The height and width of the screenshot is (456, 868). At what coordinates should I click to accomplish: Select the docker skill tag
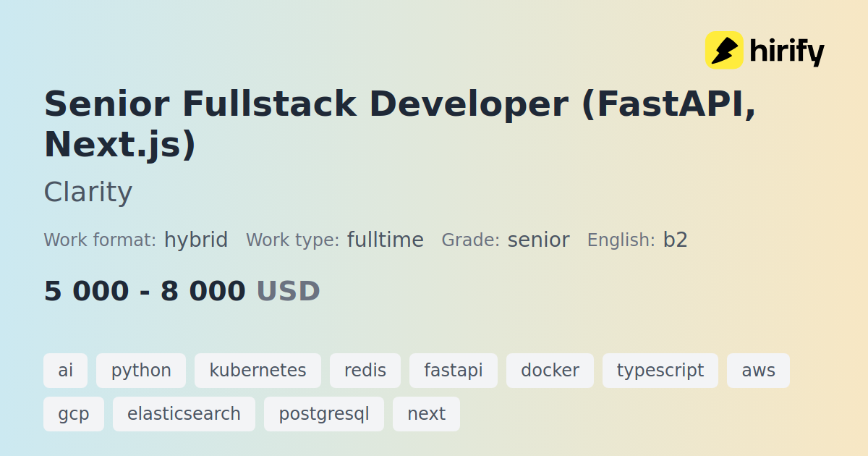[550, 371]
